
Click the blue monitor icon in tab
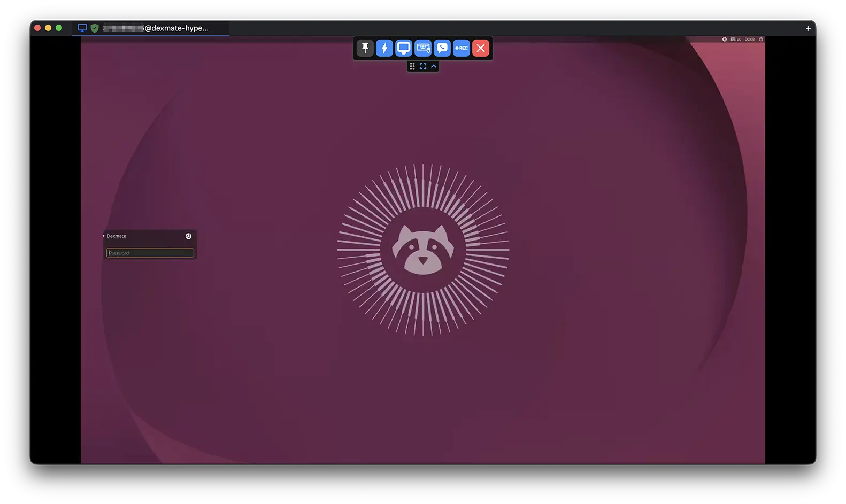pyautogui.click(x=82, y=28)
